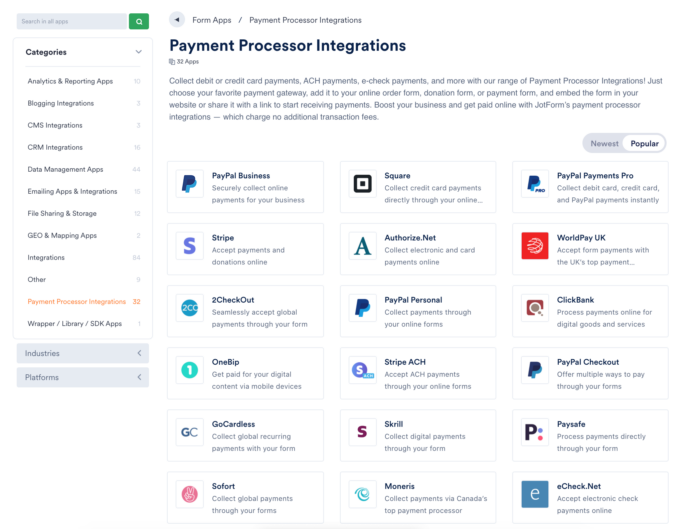The height and width of the screenshot is (529, 700).
Task: Open CMS Integrations category
Action: [55, 125]
